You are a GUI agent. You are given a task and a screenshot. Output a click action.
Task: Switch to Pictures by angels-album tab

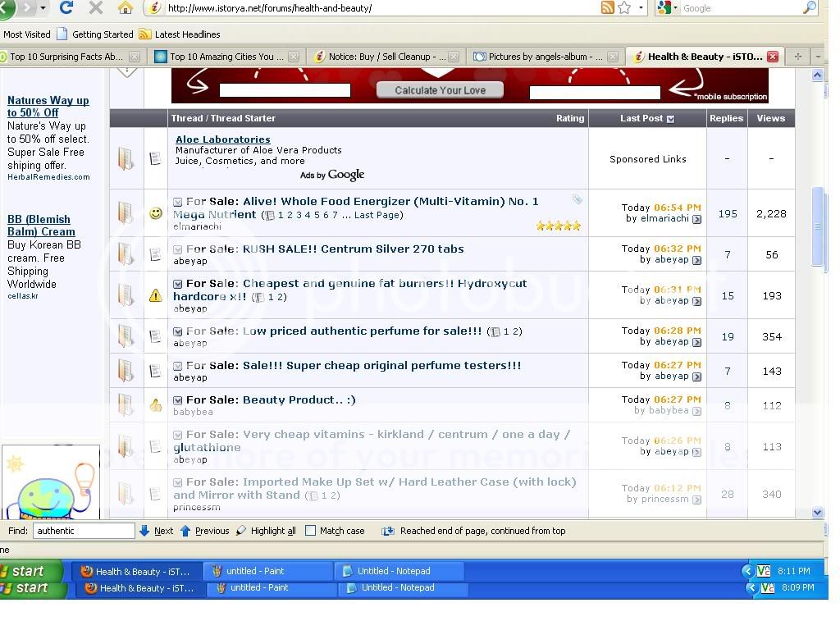click(x=546, y=57)
